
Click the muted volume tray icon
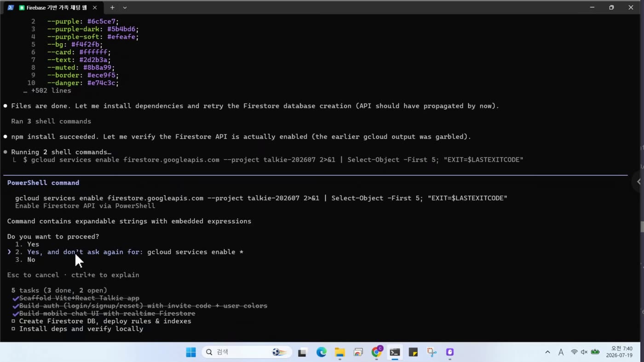[x=584, y=352]
